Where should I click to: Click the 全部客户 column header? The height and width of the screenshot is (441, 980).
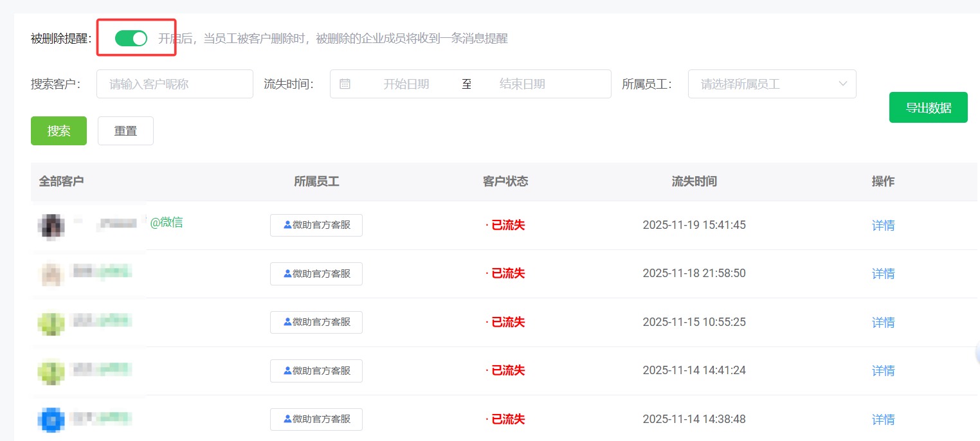click(x=61, y=182)
